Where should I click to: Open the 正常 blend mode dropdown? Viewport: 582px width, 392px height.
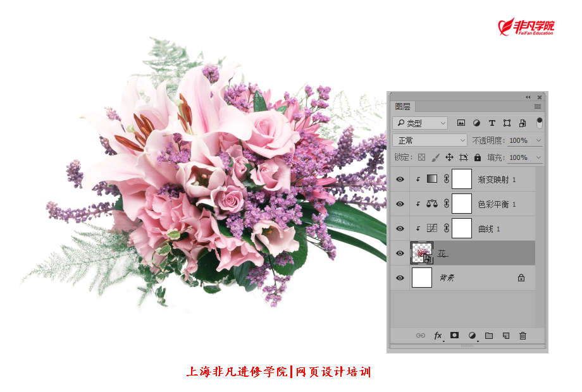430,140
